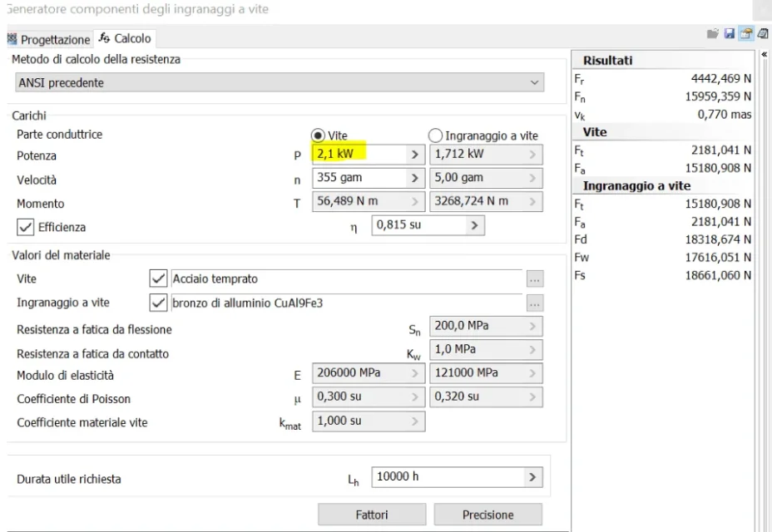Uncheck the Vite material checkbox

tap(158, 278)
